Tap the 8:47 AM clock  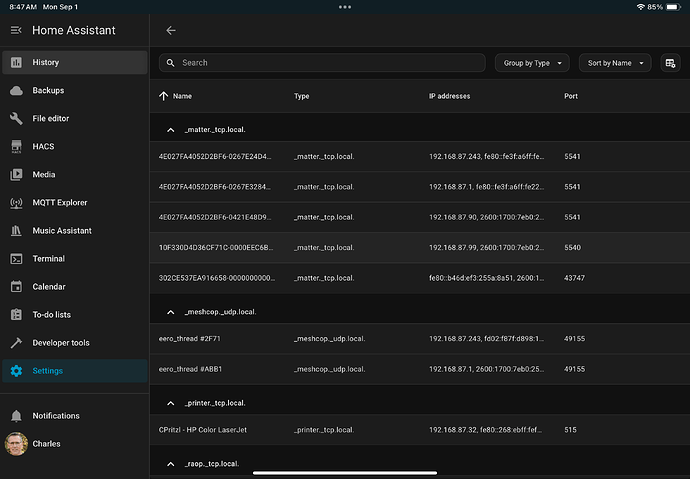tap(23, 7)
